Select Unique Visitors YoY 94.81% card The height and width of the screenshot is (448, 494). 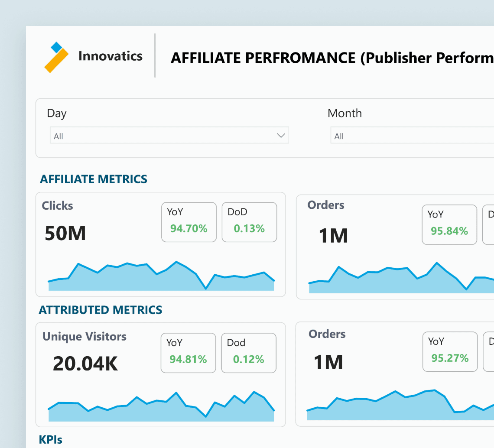188,353
